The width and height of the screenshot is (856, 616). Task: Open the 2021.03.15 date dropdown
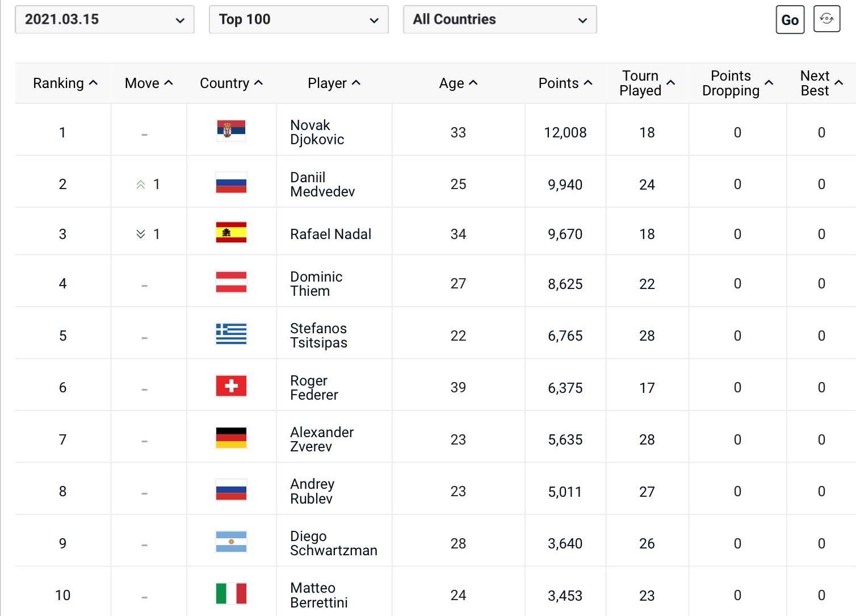coord(104,19)
